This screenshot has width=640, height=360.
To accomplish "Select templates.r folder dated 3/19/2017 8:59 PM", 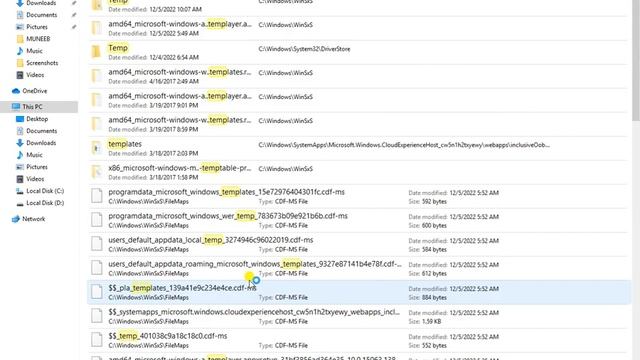I will click(x=357, y=124).
